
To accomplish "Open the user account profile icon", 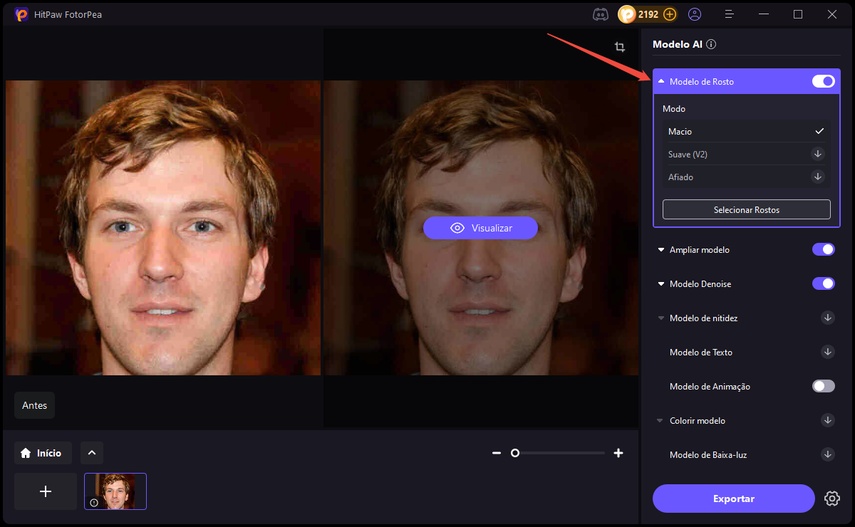I will pos(695,15).
